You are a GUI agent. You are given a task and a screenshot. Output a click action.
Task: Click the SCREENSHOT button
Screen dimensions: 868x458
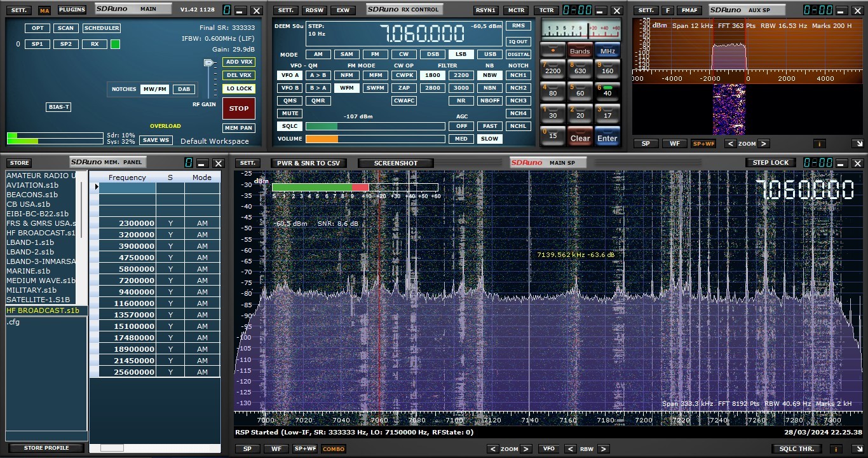click(x=395, y=163)
